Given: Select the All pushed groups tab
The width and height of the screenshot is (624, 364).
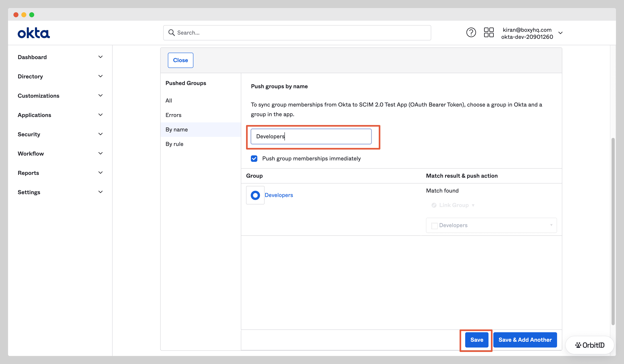Looking at the screenshot, I should pos(201,100).
